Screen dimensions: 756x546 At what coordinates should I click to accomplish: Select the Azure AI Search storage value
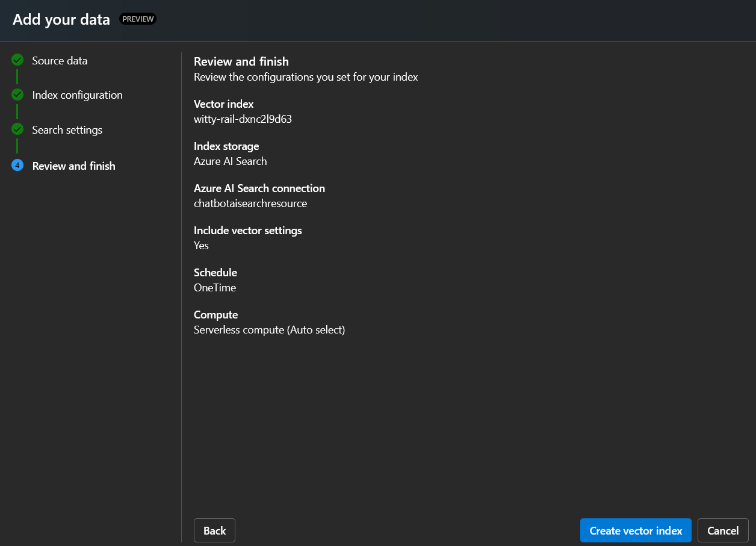click(x=231, y=161)
